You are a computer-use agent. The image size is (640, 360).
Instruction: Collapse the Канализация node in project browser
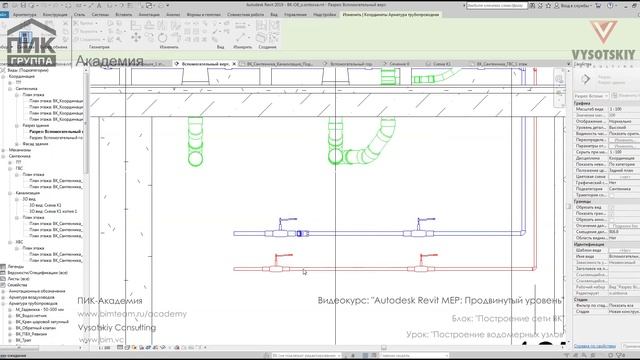point(10,193)
